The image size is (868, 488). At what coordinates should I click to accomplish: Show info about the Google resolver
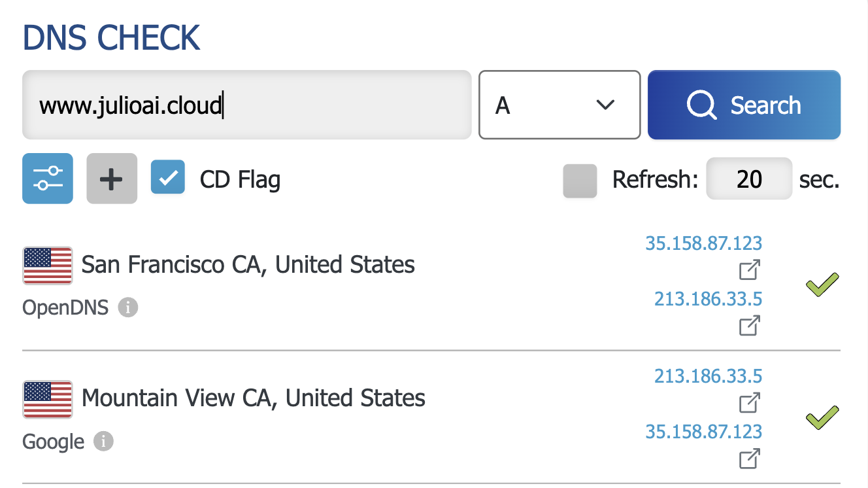(x=103, y=442)
